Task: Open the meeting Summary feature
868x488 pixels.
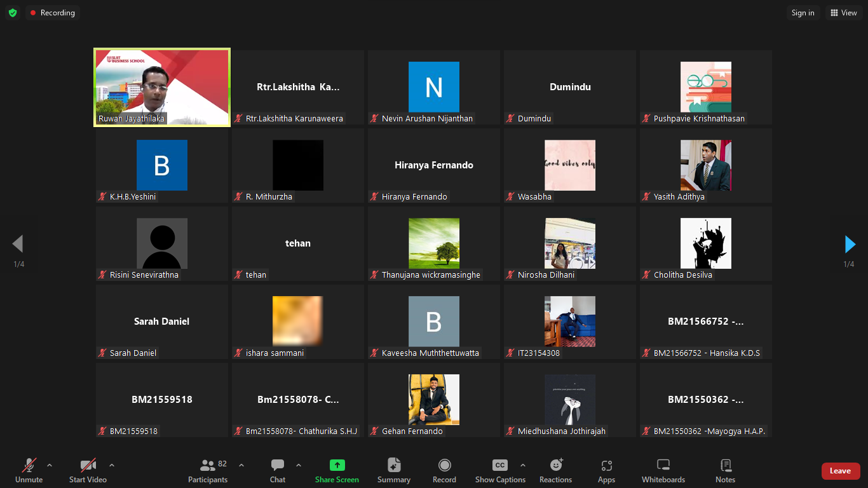Action: (x=393, y=470)
